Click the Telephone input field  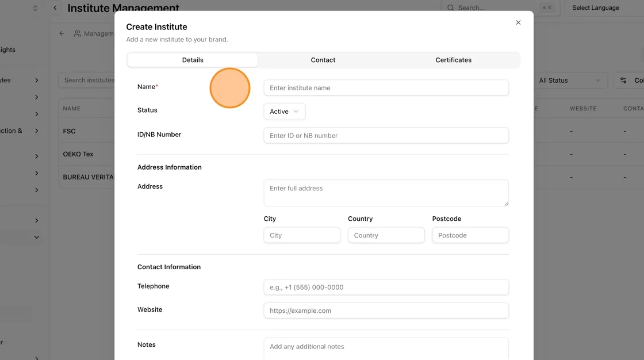[x=386, y=288]
